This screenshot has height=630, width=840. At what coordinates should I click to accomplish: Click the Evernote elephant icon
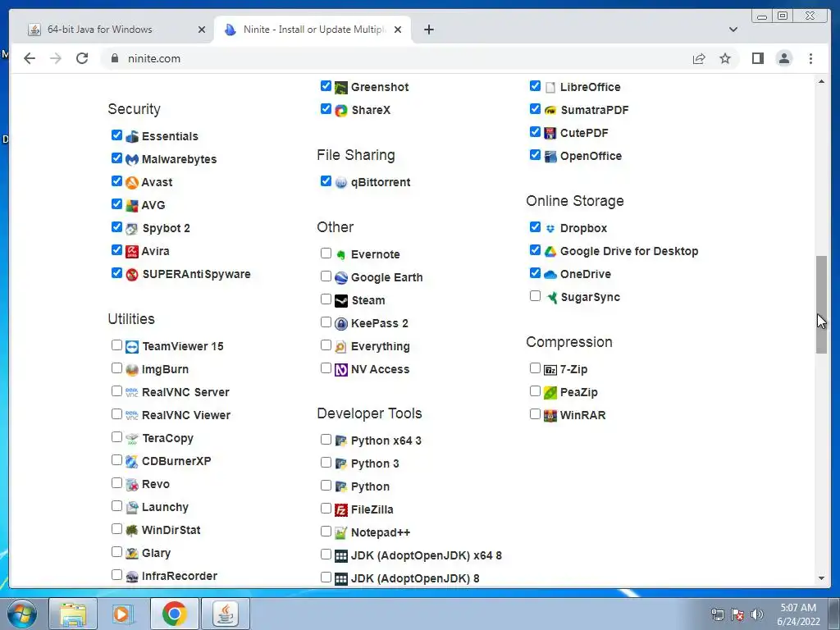click(341, 254)
